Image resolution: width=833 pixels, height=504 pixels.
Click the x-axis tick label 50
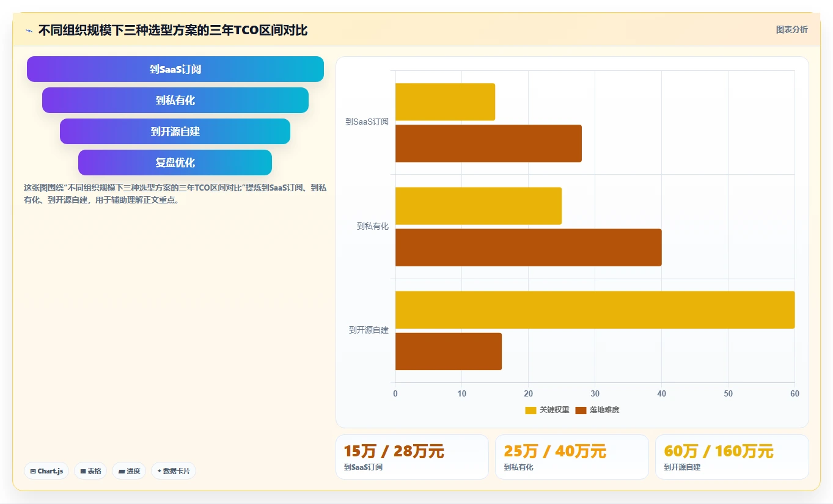728,393
